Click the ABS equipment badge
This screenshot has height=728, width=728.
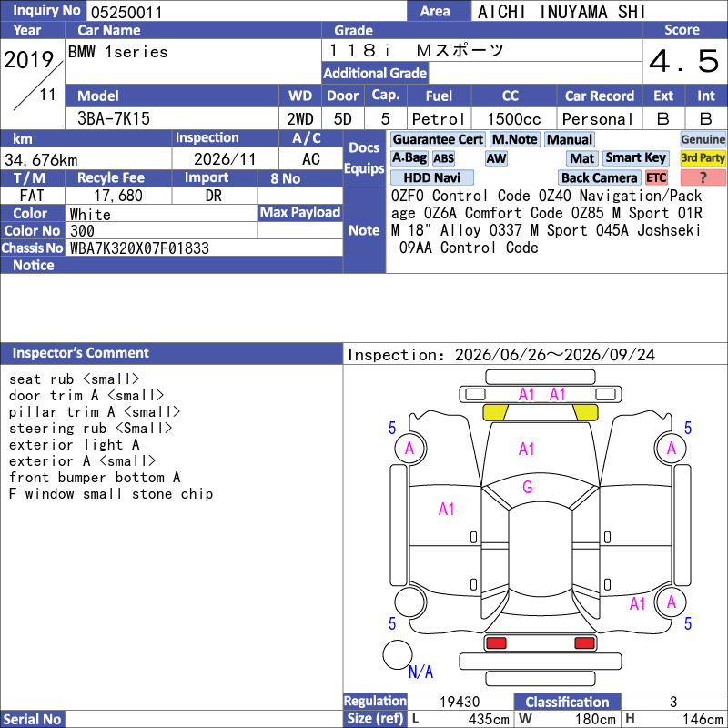(x=443, y=158)
